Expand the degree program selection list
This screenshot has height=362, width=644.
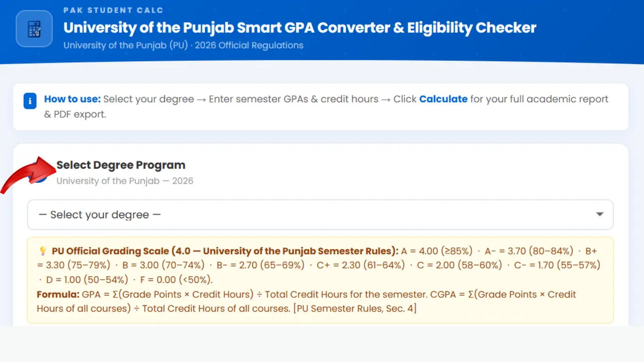321,214
